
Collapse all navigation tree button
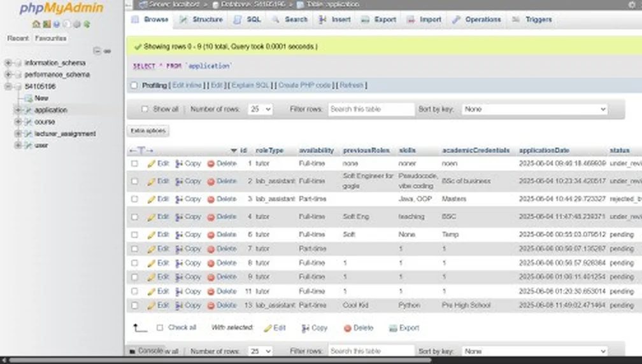pyautogui.click(x=97, y=51)
